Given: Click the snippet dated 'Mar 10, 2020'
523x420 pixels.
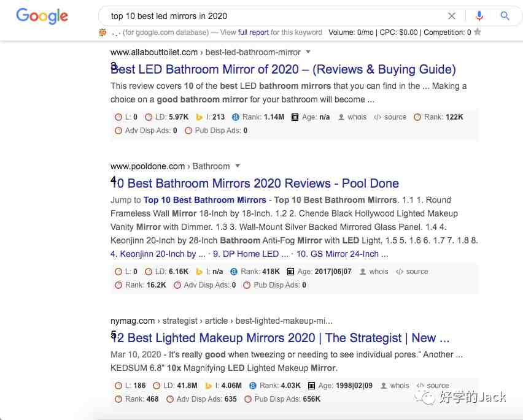Looking at the screenshot, I should click(287, 361).
